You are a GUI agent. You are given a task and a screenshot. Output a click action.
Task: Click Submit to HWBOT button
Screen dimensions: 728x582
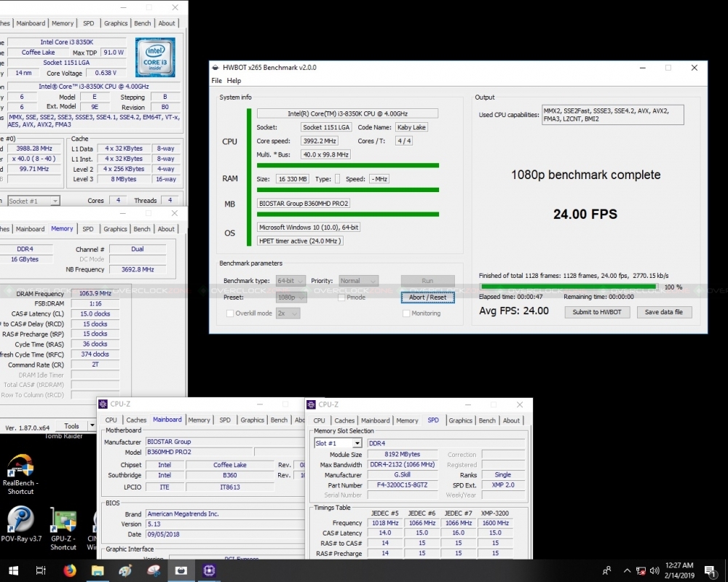tap(597, 312)
